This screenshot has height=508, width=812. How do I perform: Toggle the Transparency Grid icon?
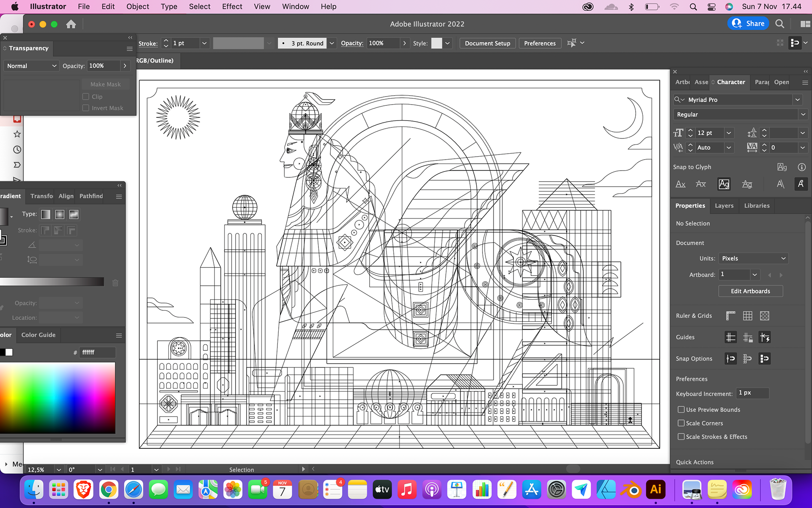pos(764,316)
